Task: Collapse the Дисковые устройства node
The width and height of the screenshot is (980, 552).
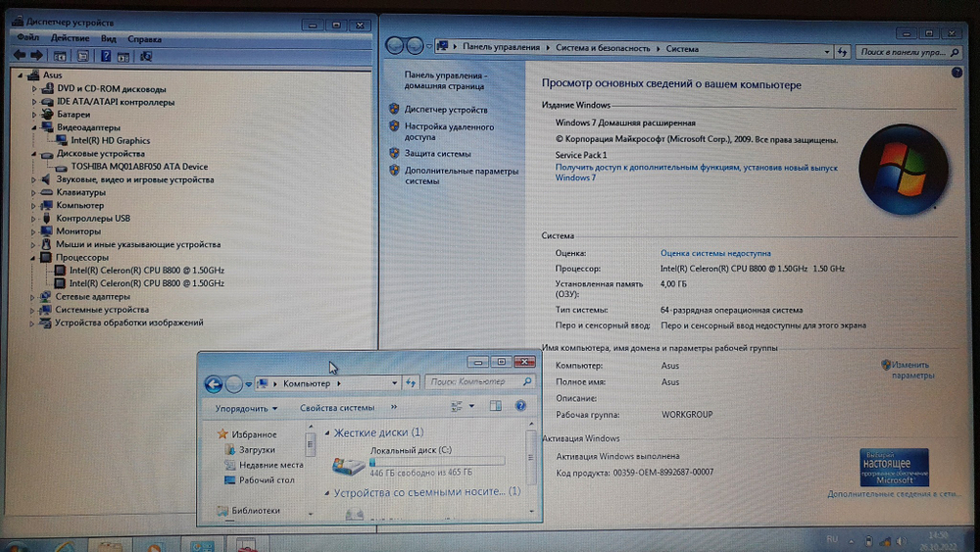Action: 33,154
